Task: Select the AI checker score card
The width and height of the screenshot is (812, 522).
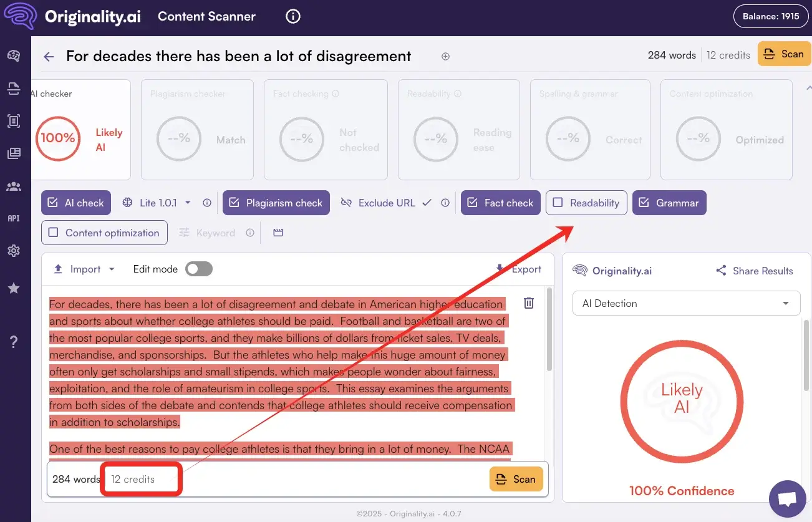Action: (x=81, y=130)
